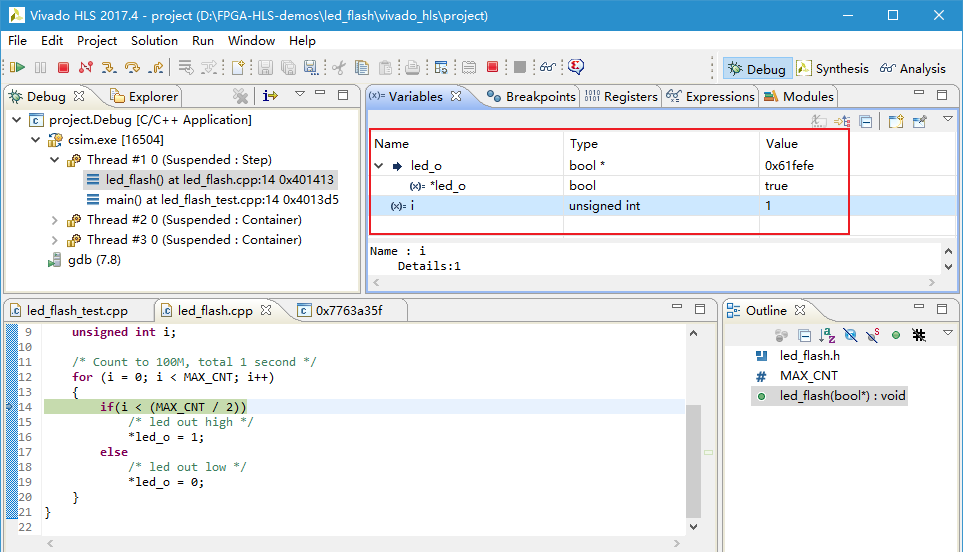Click Collapse All in the Variables panel
Viewport: 963px width, 552px height.
coord(866,121)
